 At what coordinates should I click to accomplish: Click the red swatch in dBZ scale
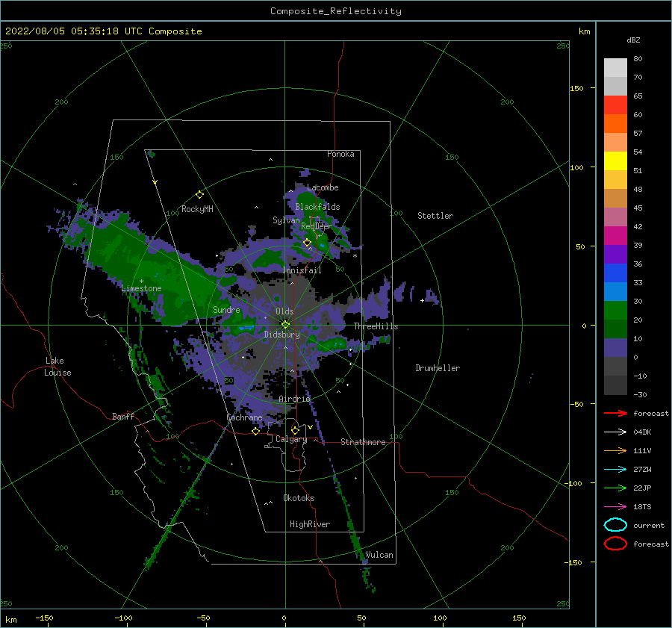coord(615,105)
